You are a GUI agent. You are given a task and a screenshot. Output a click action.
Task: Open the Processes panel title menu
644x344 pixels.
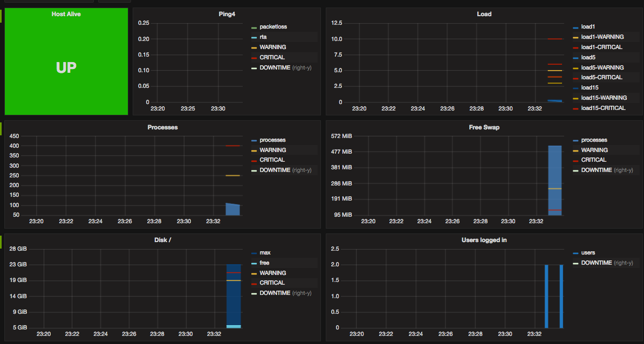pyautogui.click(x=162, y=127)
